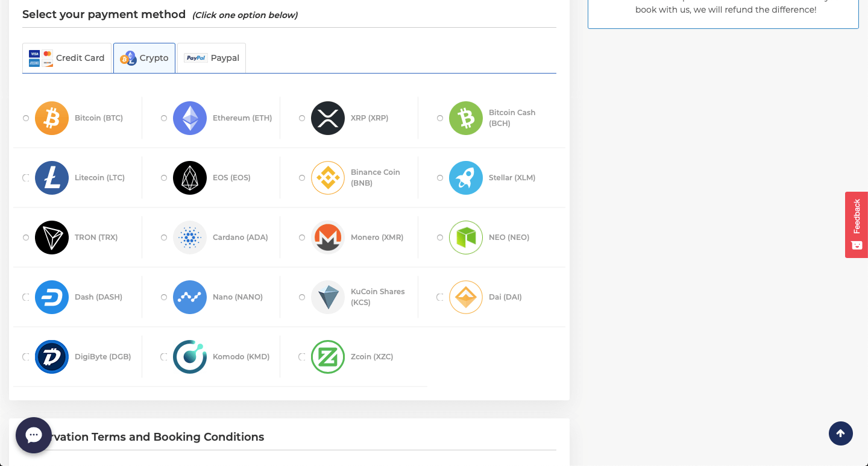Click the KuCoin Shares (KCS) label
868x466 pixels.
(x=377, y=297)
